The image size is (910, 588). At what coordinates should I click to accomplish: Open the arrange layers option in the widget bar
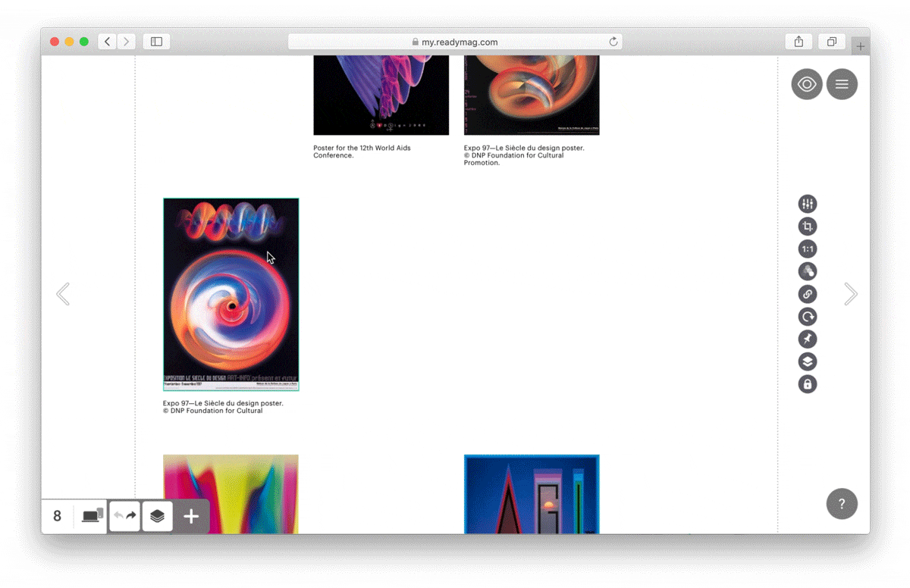pyautogui.click(x=807, y=361)
